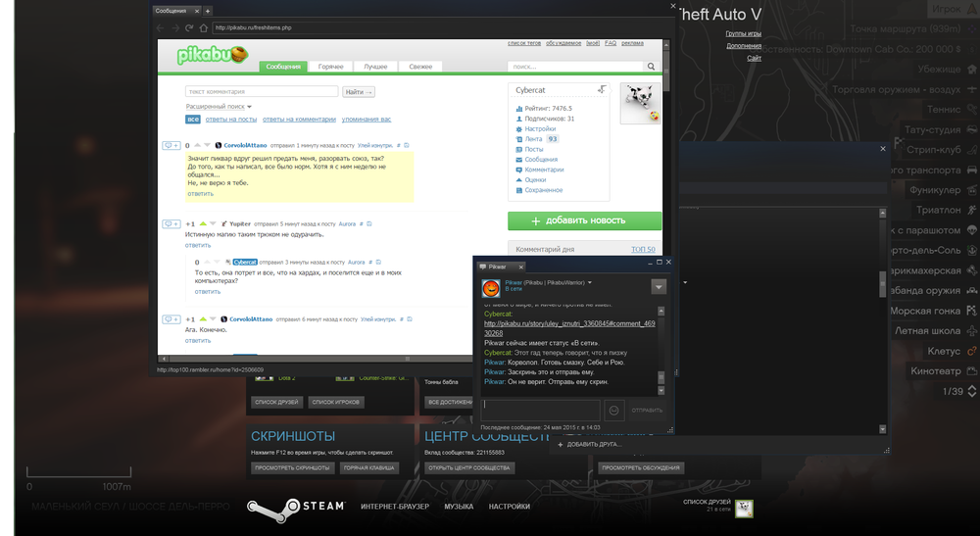The height and width of the screenshot is (536, 980).
Task: Go back in the Steam overlay browser
Action: pos(160,27)
